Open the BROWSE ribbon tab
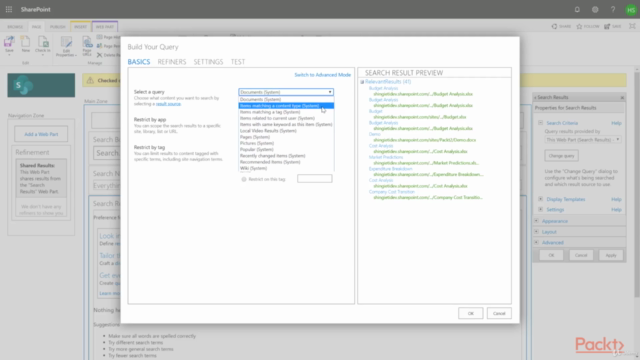 pos(15,27)
